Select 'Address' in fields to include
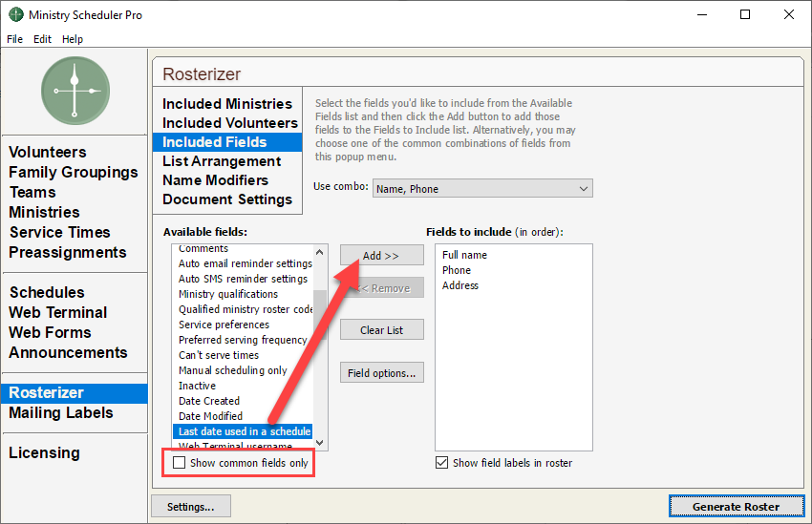Viewport: 812px width, 524px height. 459,285
